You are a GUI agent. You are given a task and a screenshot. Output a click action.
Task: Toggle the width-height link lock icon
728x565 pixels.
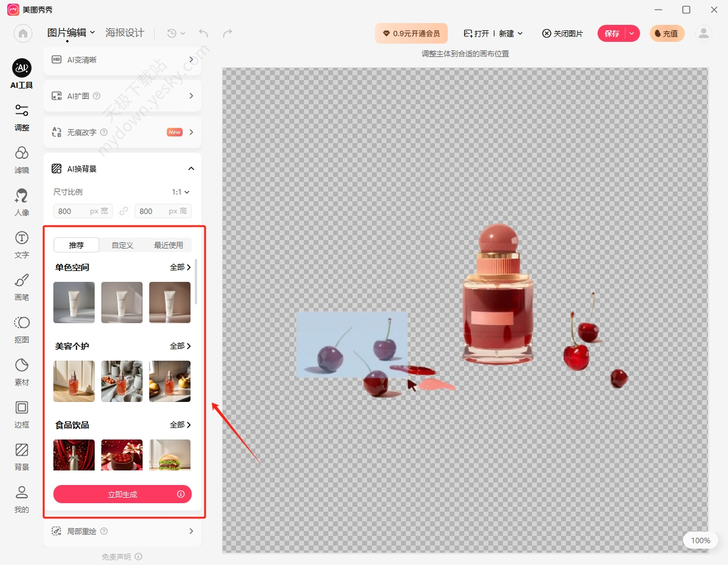click(124, 211)
